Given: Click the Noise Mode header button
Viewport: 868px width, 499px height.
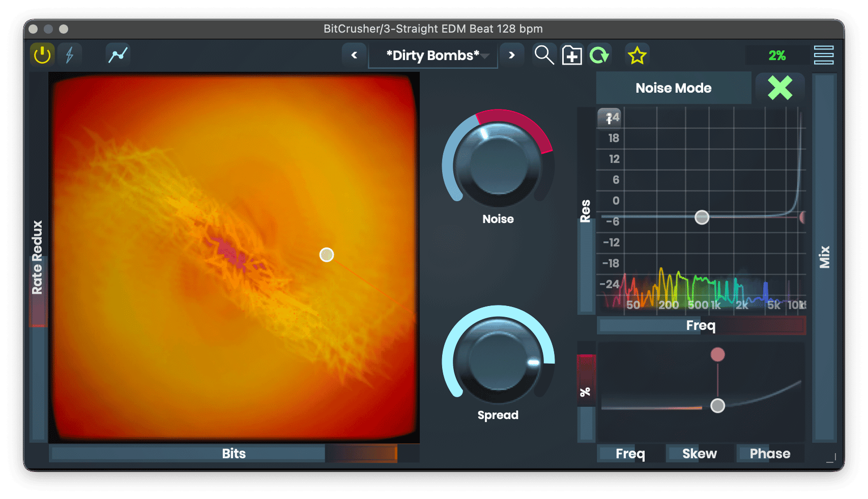Looking at the screenshot, I should coord(674,88).
